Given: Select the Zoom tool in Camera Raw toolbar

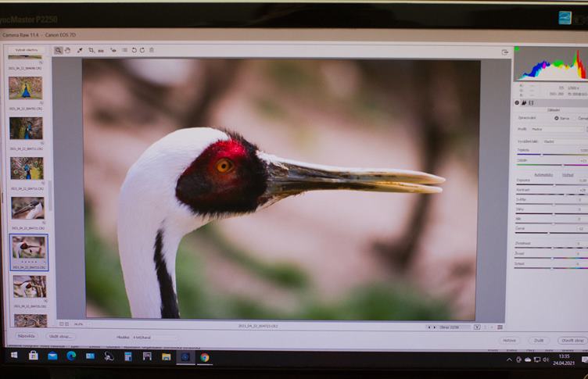Looking at the screenshot, I should click(x=58, y=50).
